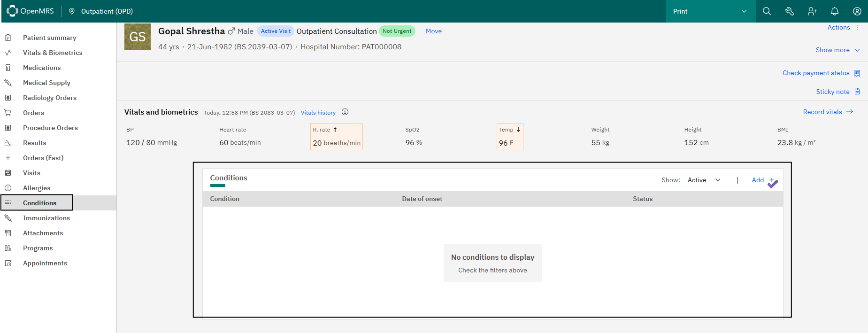Click the Attachments document icon
The width and height of the screenshot is (868, 333).
8,233
